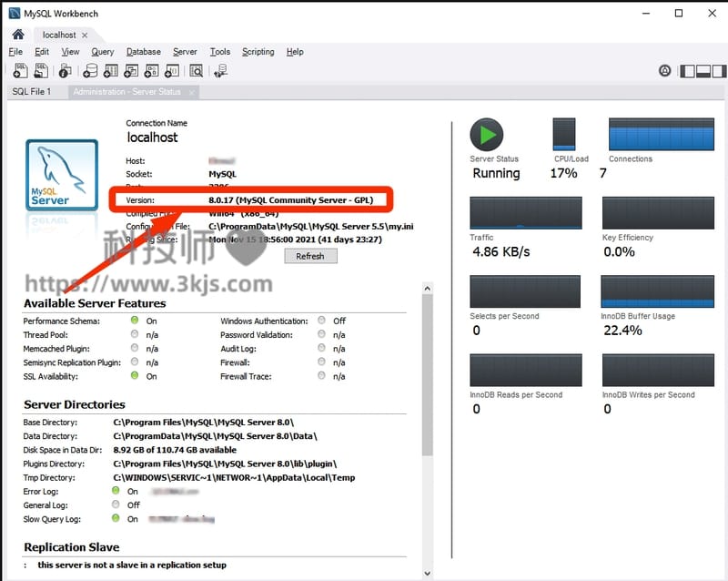Click "8.92 GB of 110.74 GB available"

[x=175, y=450]
